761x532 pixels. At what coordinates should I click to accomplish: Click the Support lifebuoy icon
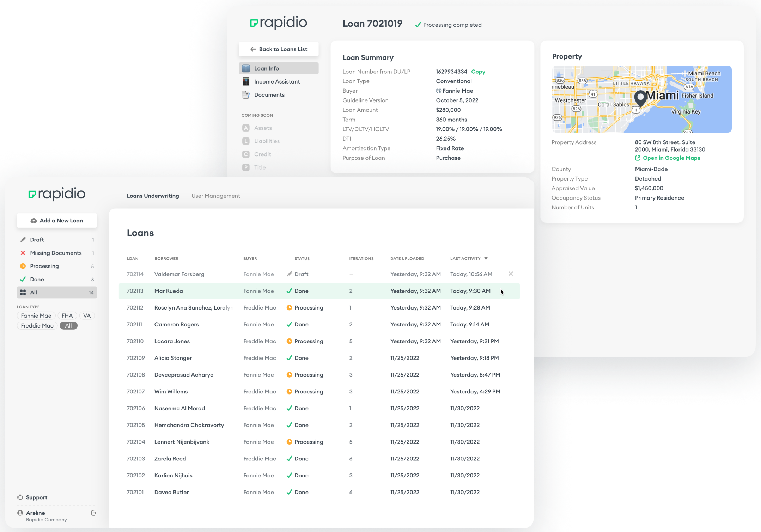[x=20, y=497]
